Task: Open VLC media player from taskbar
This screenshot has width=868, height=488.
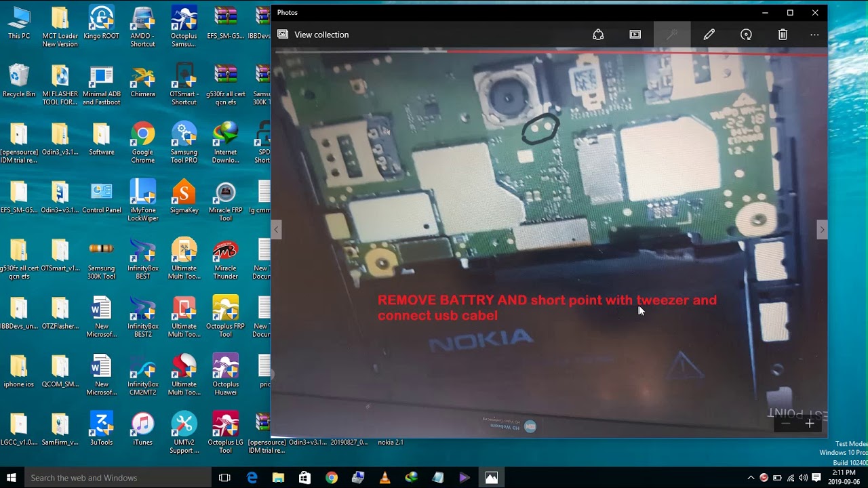Action: (384, 478)
